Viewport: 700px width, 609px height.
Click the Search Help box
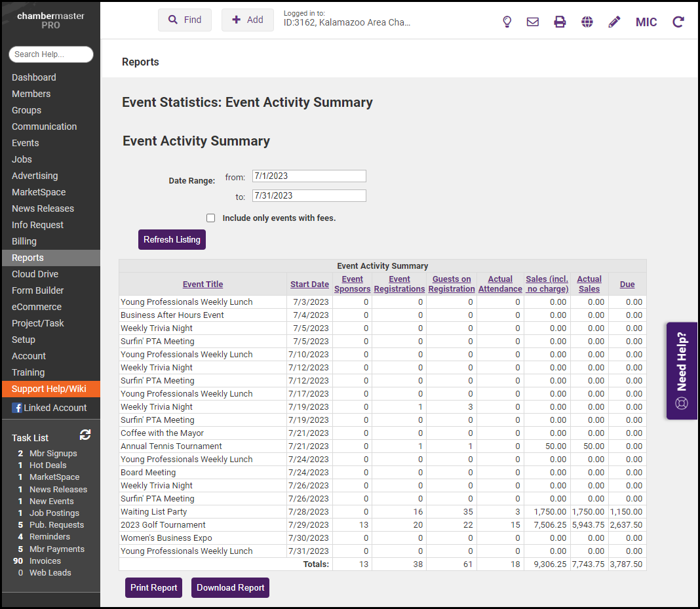click(x=51, y=54)
